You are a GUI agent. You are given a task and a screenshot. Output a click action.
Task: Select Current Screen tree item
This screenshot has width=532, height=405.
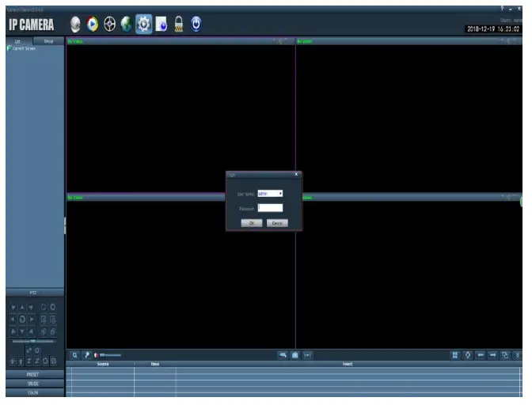click(24, 48)
